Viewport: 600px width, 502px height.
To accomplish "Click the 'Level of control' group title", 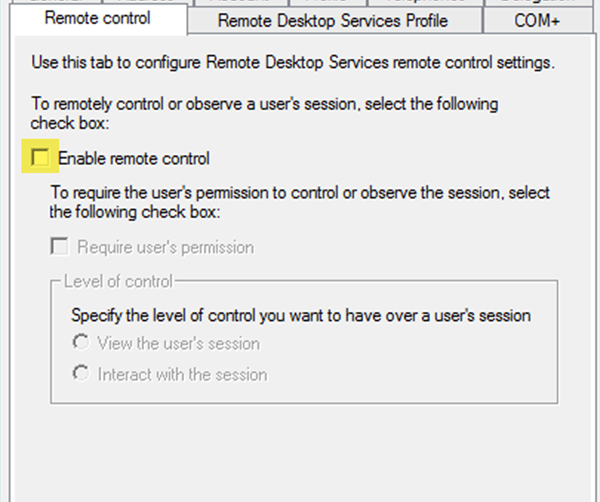I will [117, 281].
